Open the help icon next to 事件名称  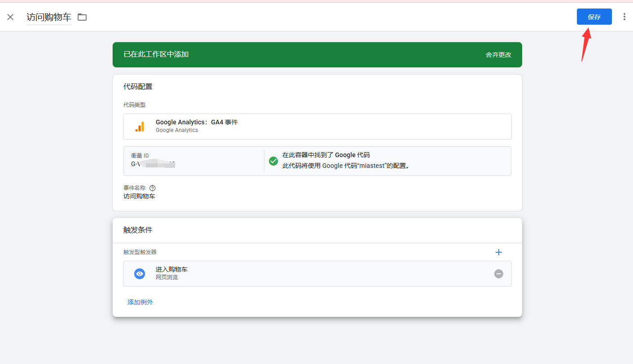152,188
